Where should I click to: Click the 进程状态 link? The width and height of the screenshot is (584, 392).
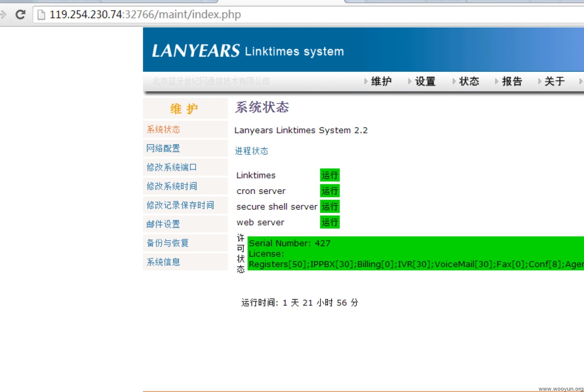coord(252,151)
